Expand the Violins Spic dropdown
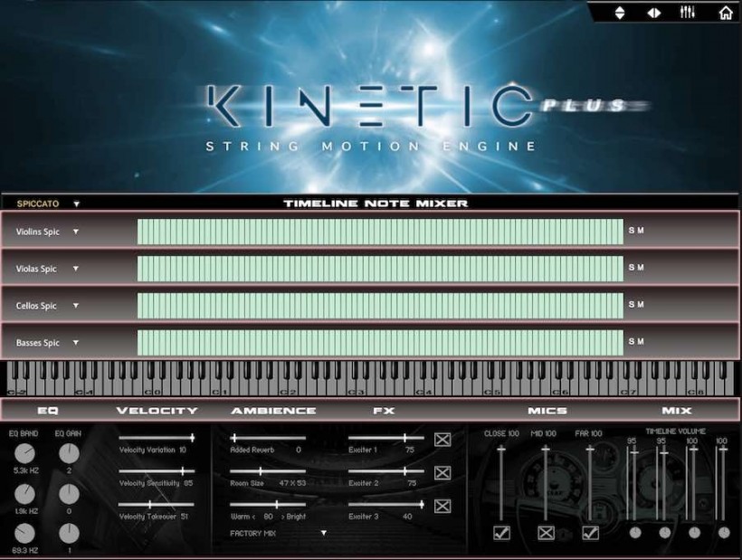742x560 pixels. coord(76,232)
